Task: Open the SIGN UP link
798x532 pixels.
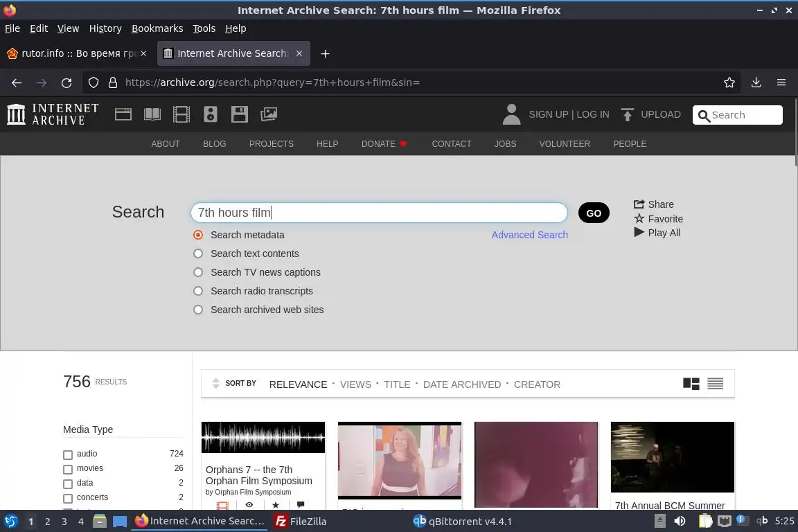Action: point(548,114)
